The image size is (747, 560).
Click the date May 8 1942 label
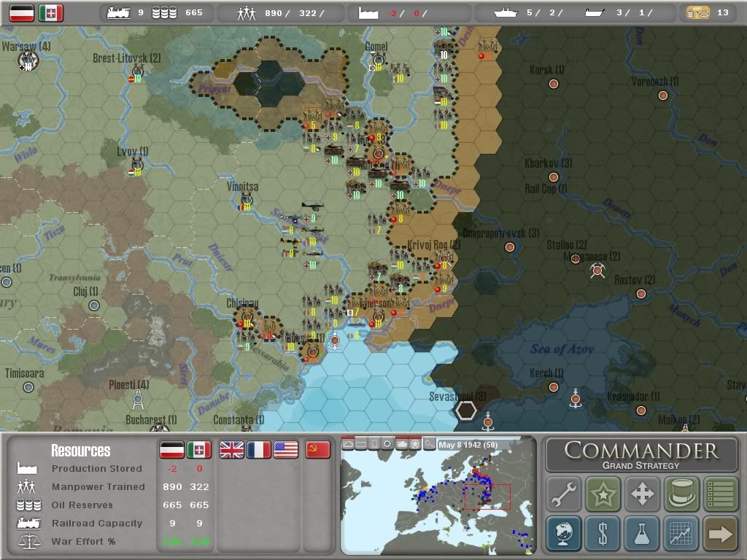[x=468, y=445]
